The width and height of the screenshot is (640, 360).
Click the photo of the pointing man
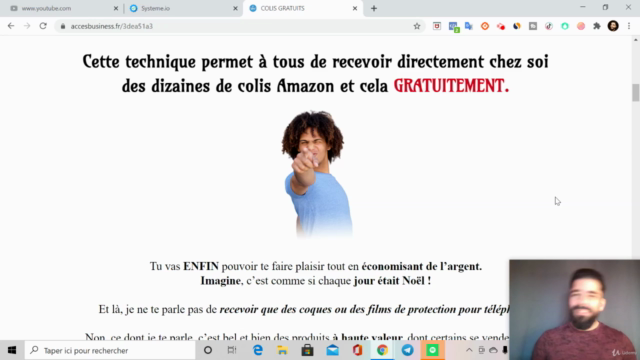tap(316, 174)
